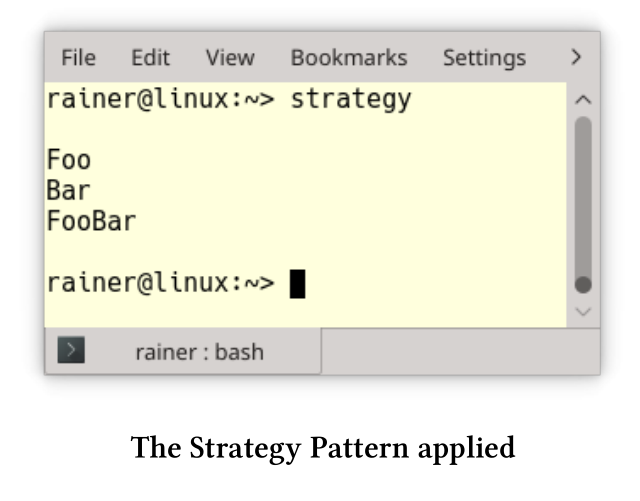Open the View menu
The width and height of the screenshot is (640, 501).
[230, 57]
